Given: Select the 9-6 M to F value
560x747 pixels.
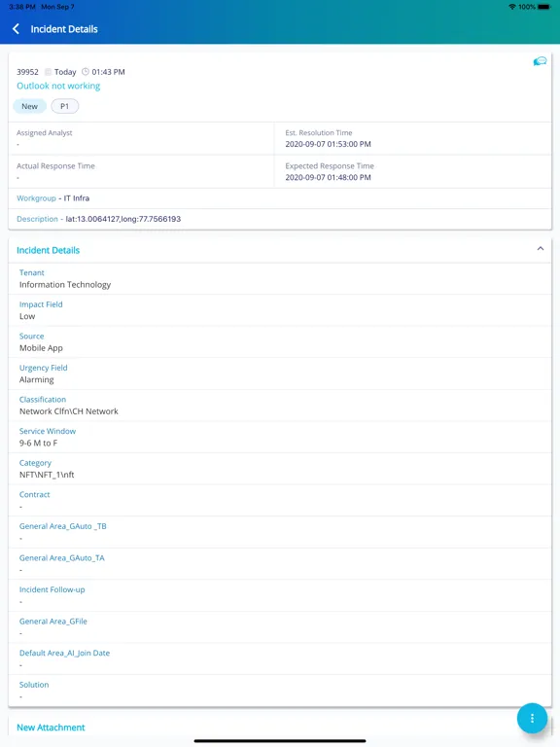Looking at the screenshot, I should [39, 444].
